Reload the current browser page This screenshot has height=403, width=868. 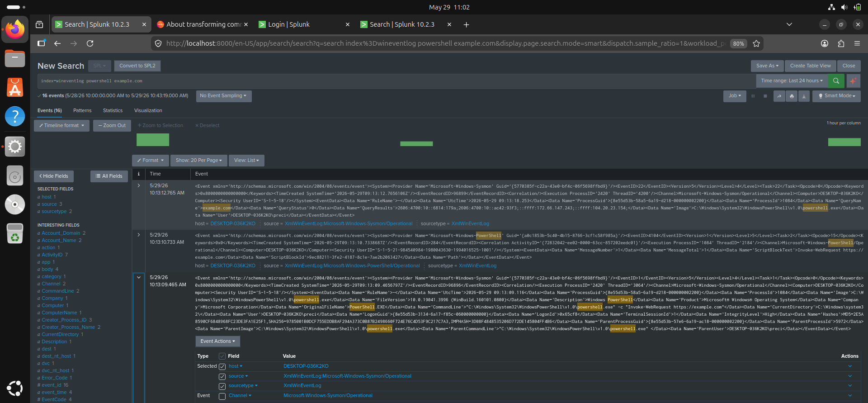coord(90,43)
